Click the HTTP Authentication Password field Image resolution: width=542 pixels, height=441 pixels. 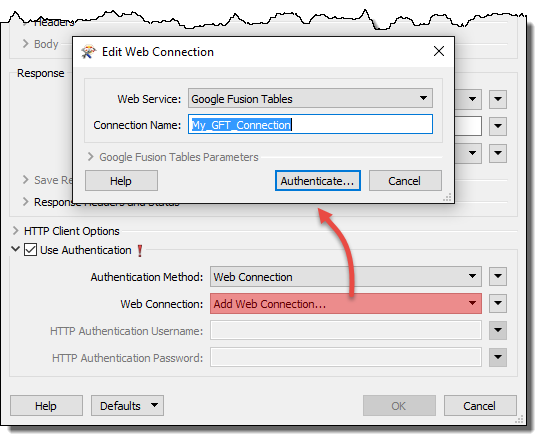[x=346, y=357]
